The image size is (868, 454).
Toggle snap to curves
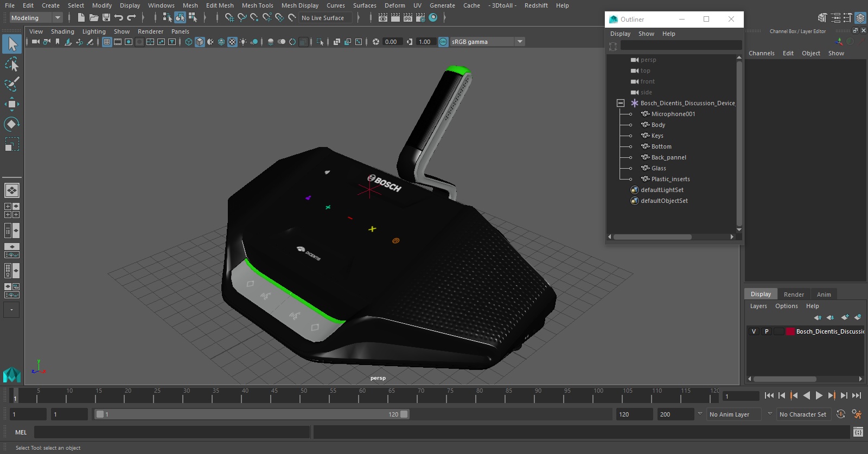coord(242,18)
